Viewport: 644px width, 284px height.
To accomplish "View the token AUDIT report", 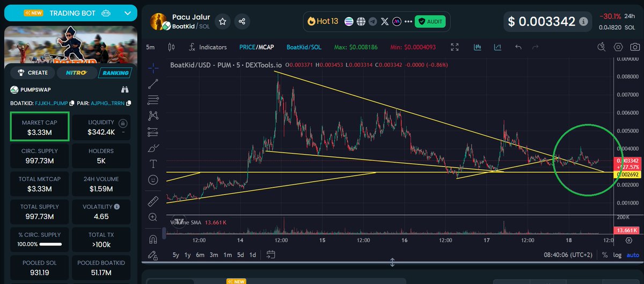I will 431,21.
